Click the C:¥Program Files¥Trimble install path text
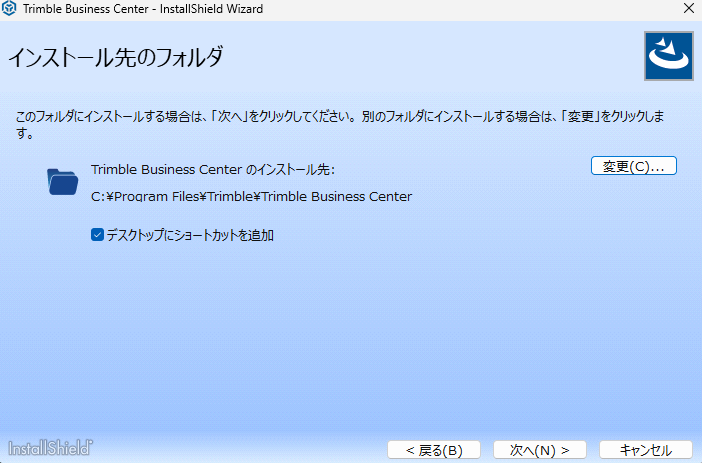The image size is (702, 463). pyautogui.click(x=251, y=196)
